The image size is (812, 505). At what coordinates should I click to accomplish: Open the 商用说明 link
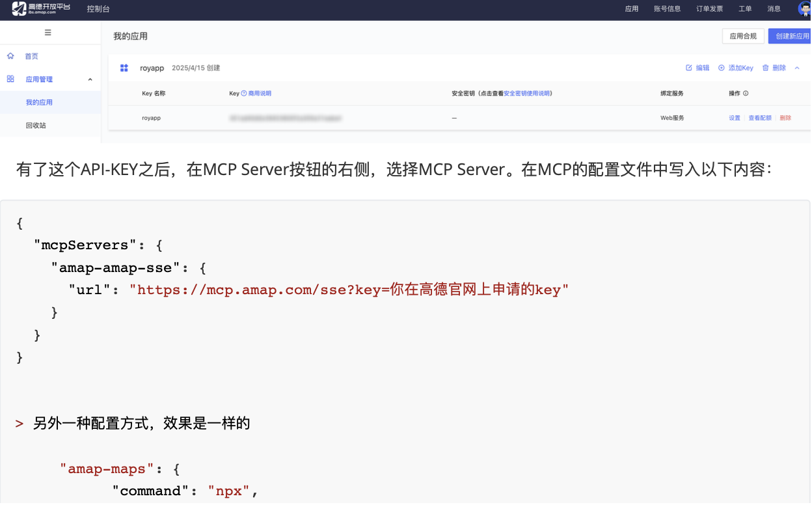click(260, 93)
